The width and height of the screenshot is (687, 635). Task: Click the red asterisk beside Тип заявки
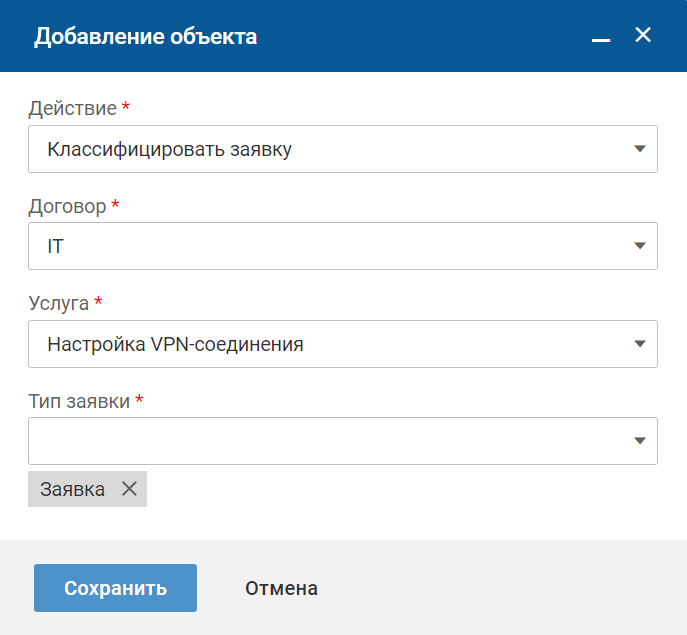click(x=139, y=399)
